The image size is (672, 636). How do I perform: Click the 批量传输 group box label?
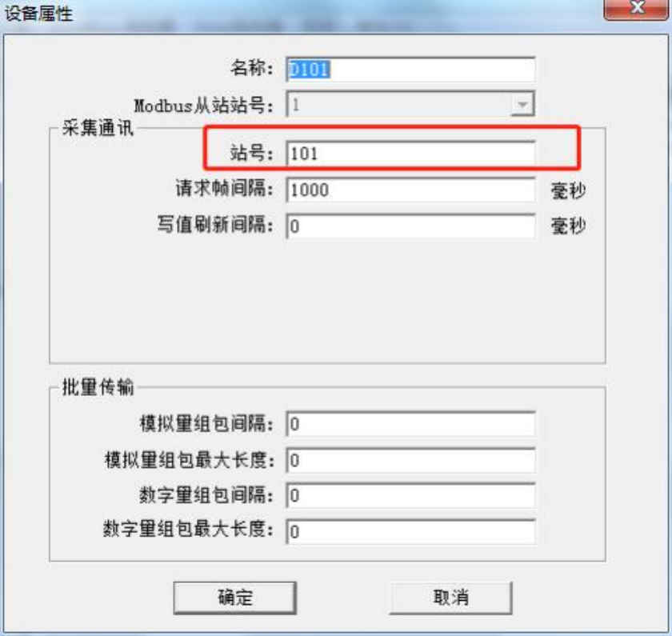98,387
